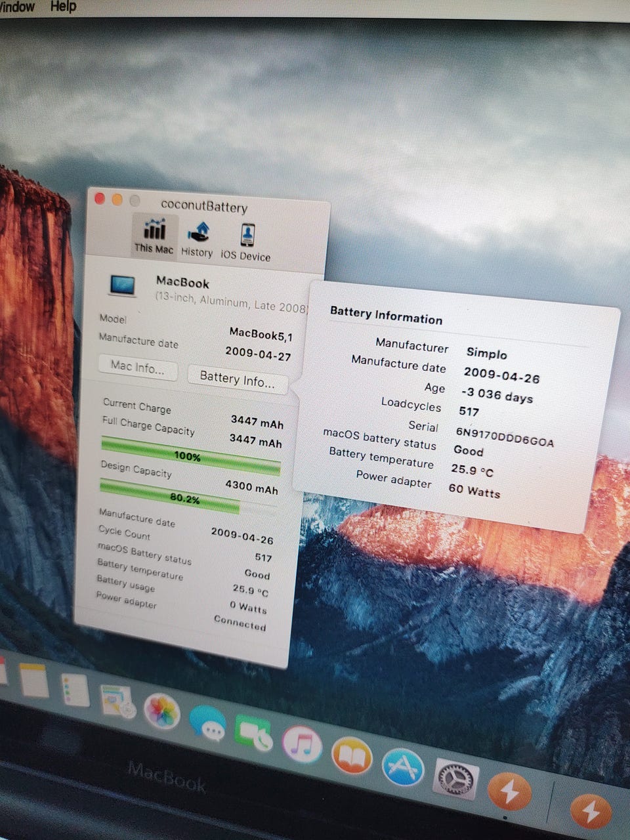Click the Battery Information popover heading
The height and width of the screenshot is (840, 630).
pyautogui.click(x=386, y=315)
